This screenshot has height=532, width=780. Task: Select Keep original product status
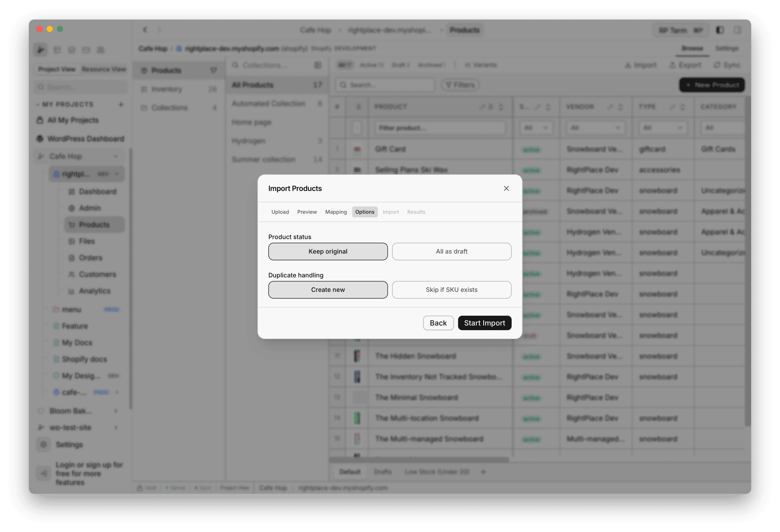(328, 251)
